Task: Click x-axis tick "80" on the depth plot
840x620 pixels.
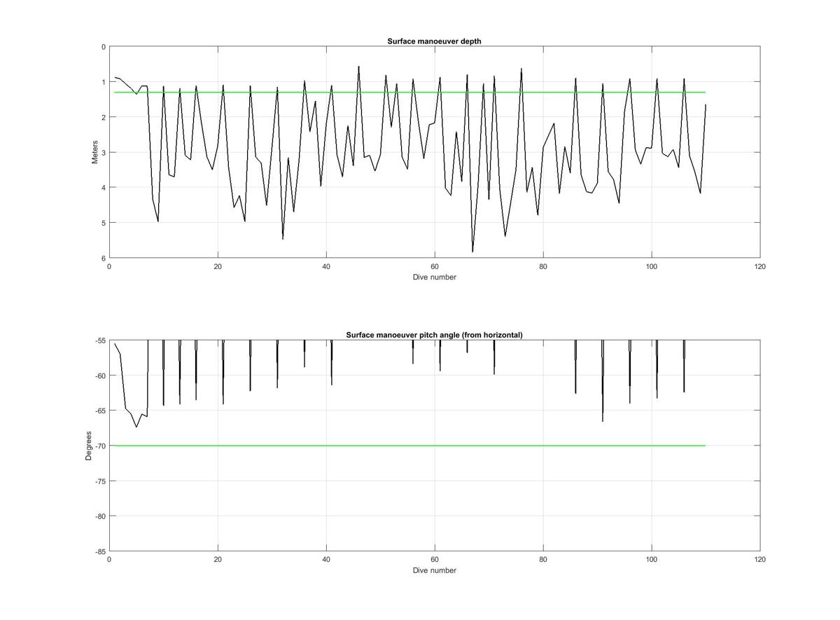Action: click(543, 266)
